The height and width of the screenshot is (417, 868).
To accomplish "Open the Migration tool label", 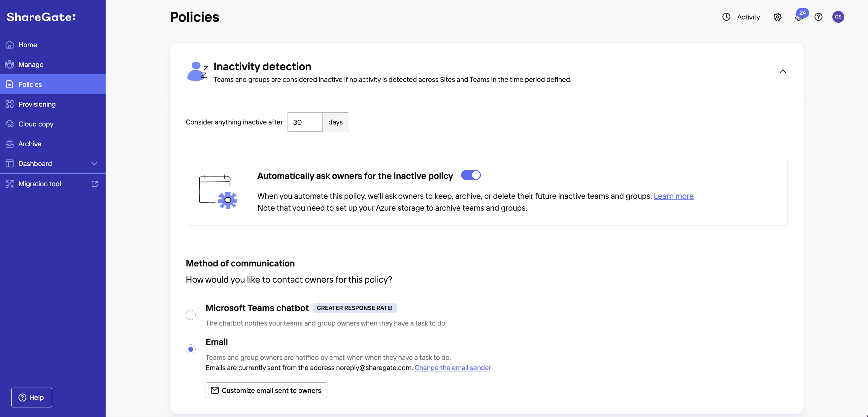I will (x=40, y=184).
